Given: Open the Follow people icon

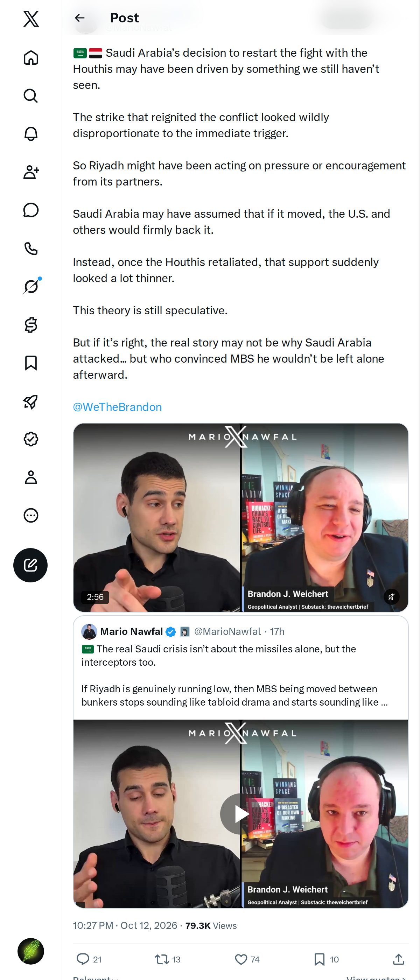Looking at the screenshot, I should point(31,172).
